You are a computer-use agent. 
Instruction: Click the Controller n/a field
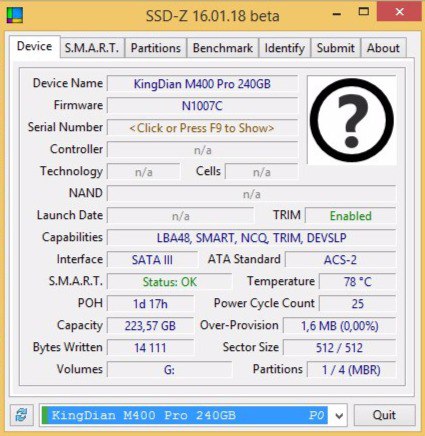tap(202, 150)
